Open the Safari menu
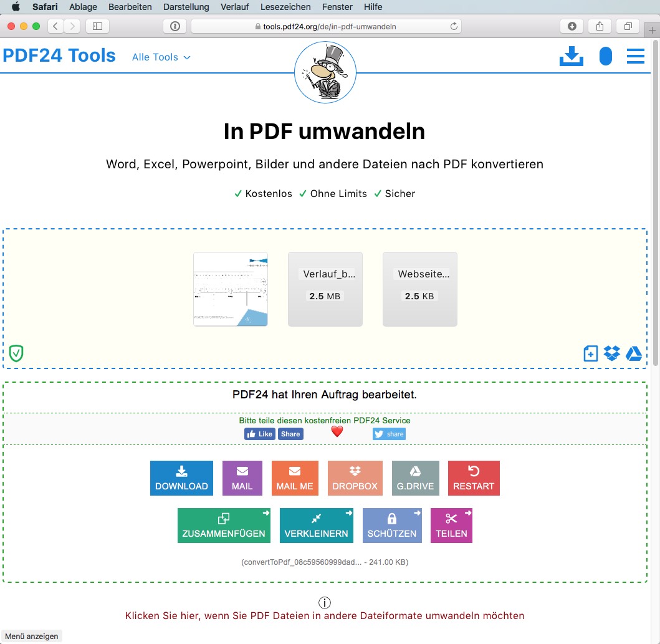The height and width of the screenshot is (644, 660). pyautogui.click(x=45, y=7)
